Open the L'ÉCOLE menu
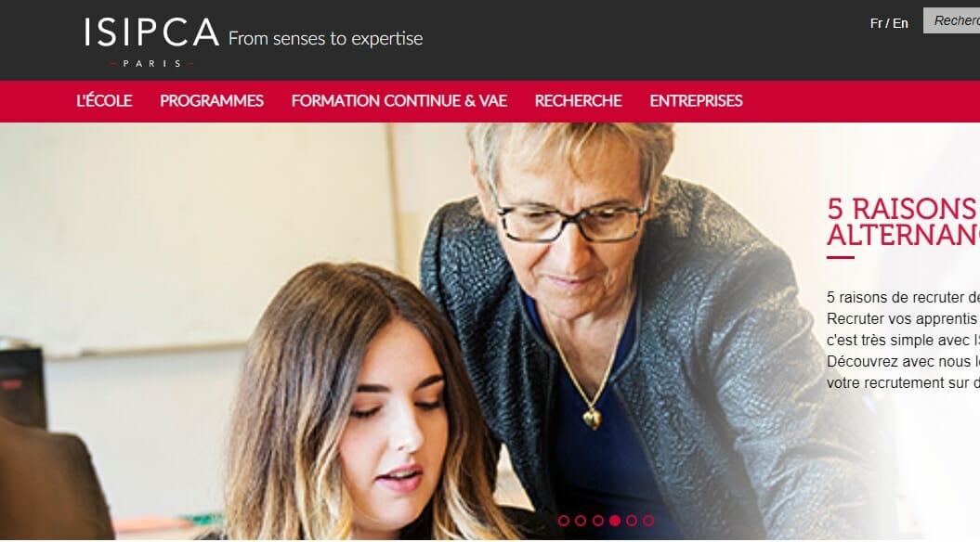The width and height of the screenshot is (980, 542). click(x=104, y=100)
